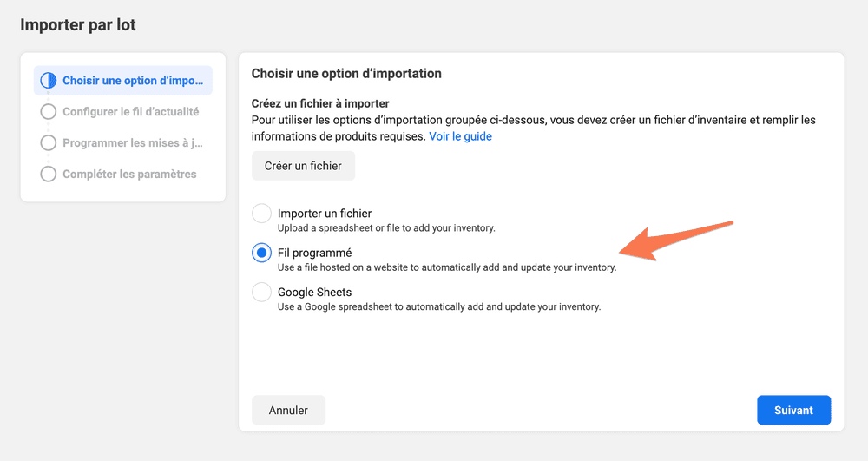Open the Choisir une option d'impo... step

click(x=123, y=80)
